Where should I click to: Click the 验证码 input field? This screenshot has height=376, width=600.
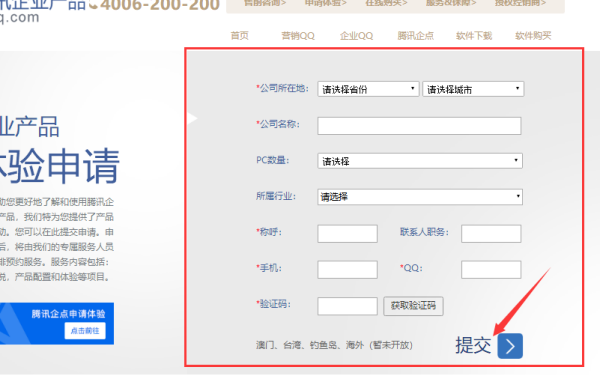click(x=347, y=306)
